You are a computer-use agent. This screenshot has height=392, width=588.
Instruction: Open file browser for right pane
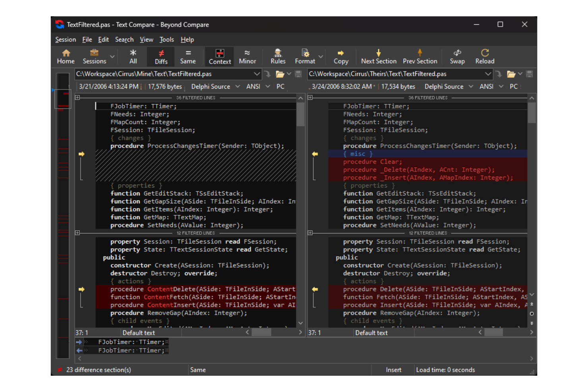click(x=511, y=74)
